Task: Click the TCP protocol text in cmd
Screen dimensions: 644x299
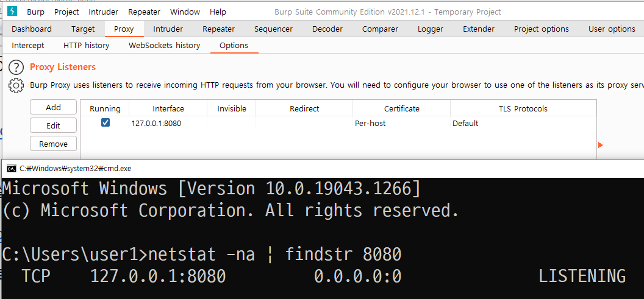Action: pyautogui.click(x=36, y=276)
